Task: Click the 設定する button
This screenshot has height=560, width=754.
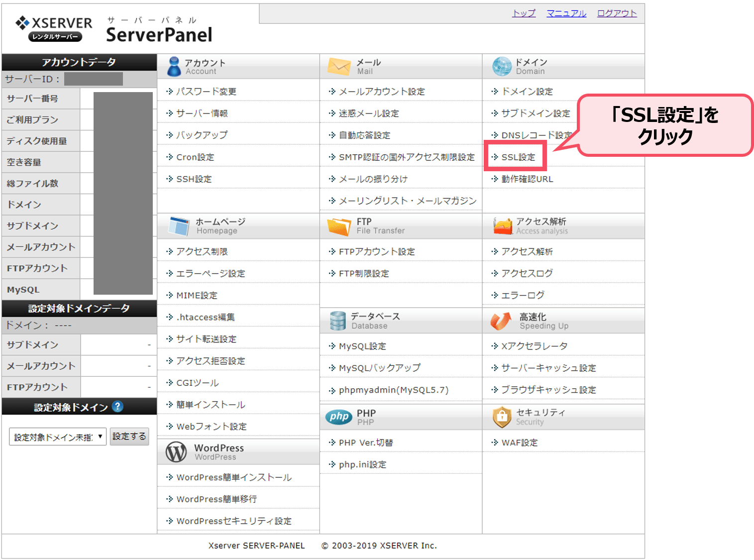Action: pos(129,437)
